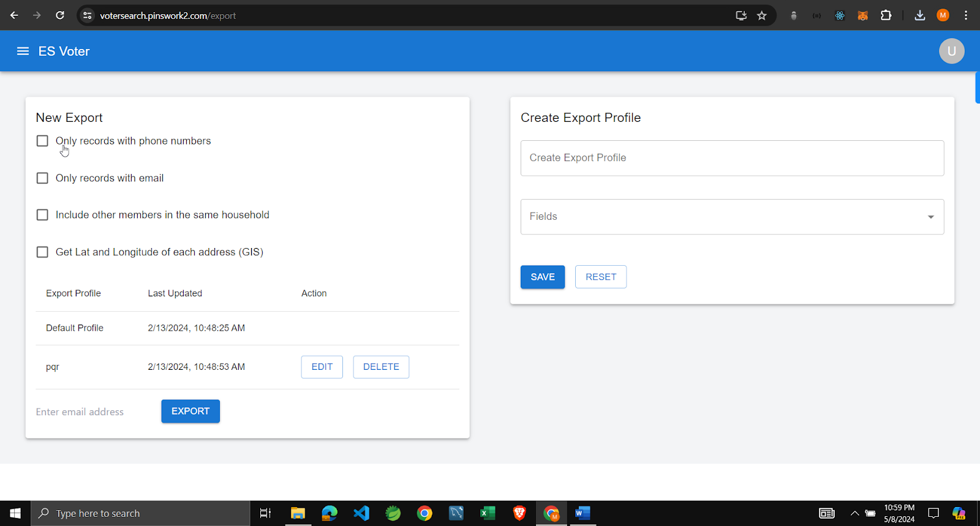Launch Microsoft Edge from taskbar
This screenshot has height=526, width=980.
pos(330,513)
